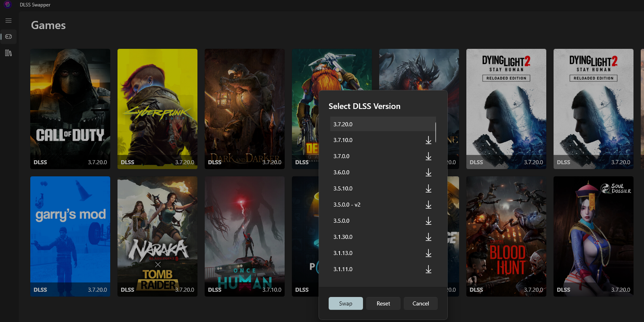Click the 3.7.10.0 label on Once Human
This screenshot has width=644, height=322.
(272, 290)
